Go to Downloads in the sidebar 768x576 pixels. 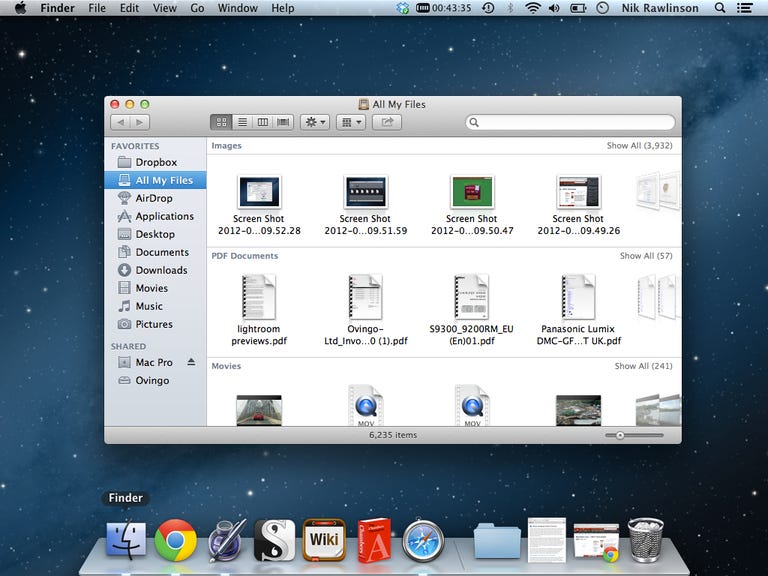[161, 270]
